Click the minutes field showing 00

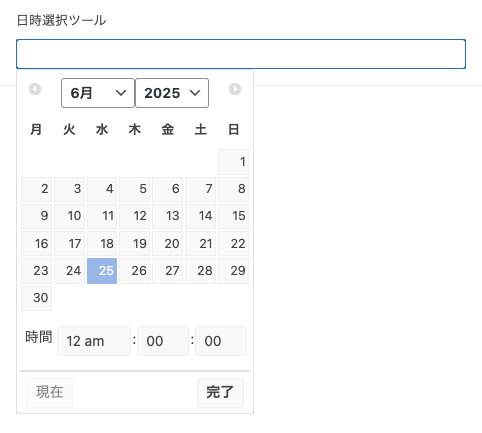[163, 341]
